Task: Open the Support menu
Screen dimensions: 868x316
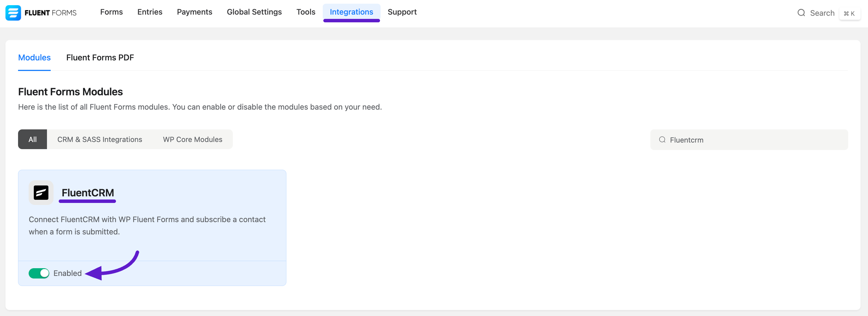Action: 402,12
